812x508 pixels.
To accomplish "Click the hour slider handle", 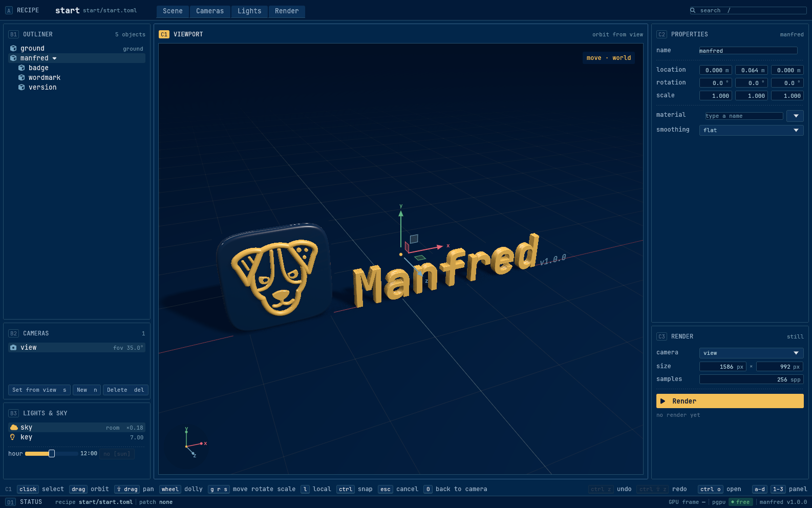I will point(52,454).
